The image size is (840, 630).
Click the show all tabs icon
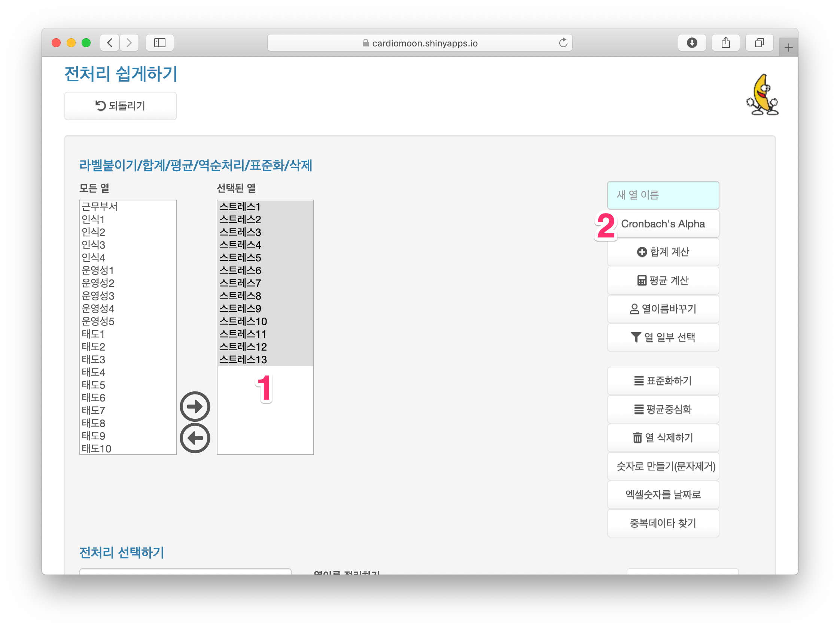pos(759,43)
